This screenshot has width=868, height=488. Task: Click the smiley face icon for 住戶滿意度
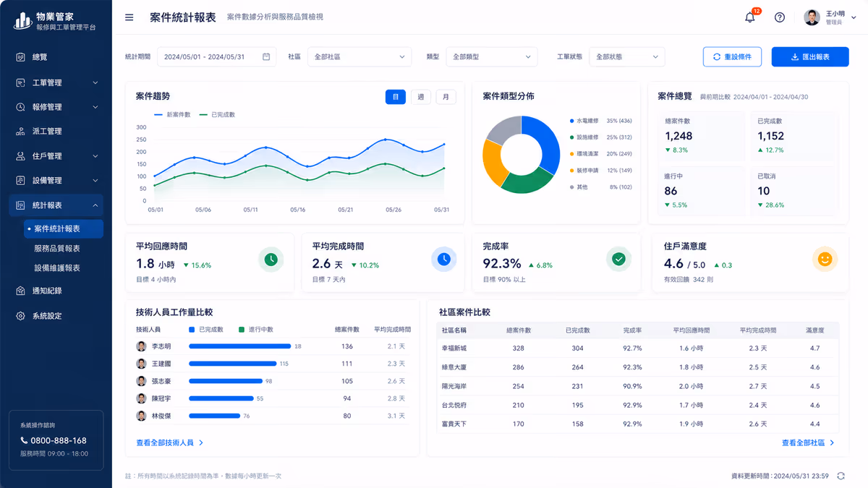[x=825, y=259]
